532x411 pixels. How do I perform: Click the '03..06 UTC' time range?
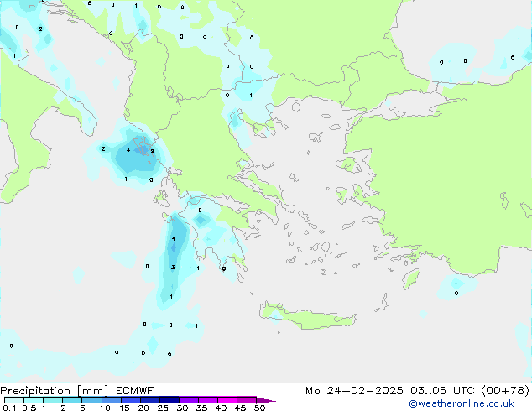(442, 391)
